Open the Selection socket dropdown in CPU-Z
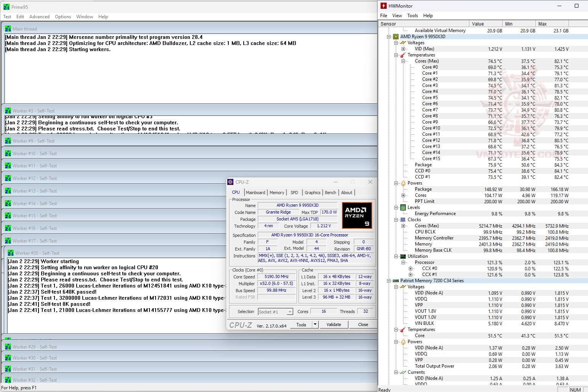This screenshot has width=588, height=392. pyautogui.click(x=289, y=312)
